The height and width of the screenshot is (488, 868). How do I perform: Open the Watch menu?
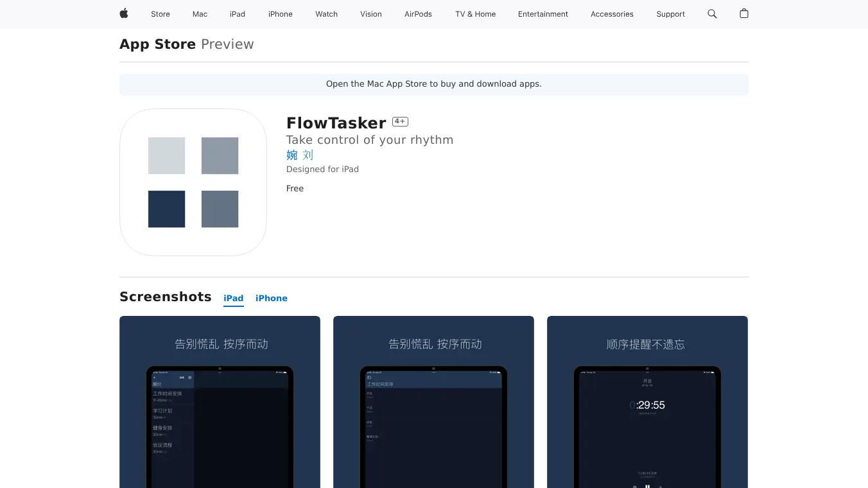[x=327, y=14]
